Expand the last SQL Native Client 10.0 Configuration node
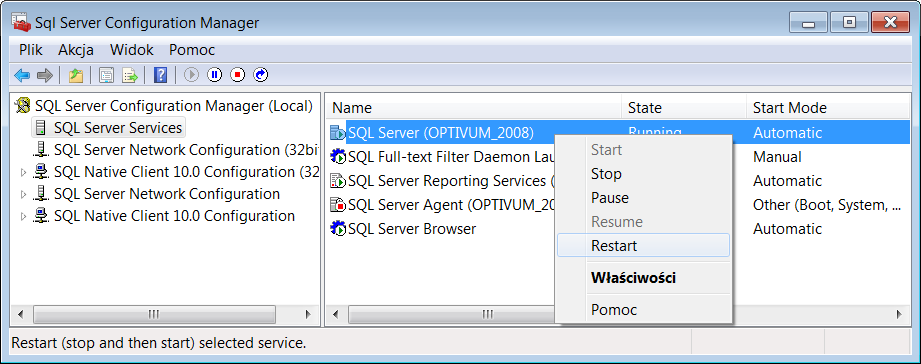Viewport: 921px width, 364px height. pos(23,216)
